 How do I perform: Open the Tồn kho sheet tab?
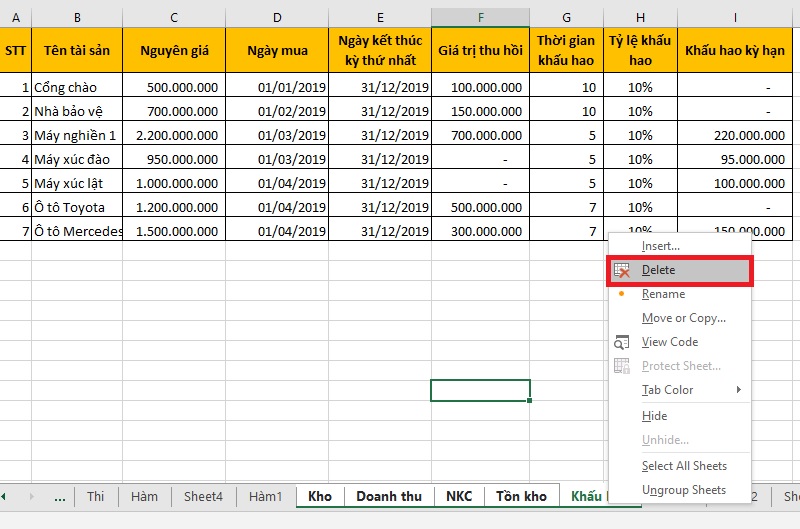(521, 496)
